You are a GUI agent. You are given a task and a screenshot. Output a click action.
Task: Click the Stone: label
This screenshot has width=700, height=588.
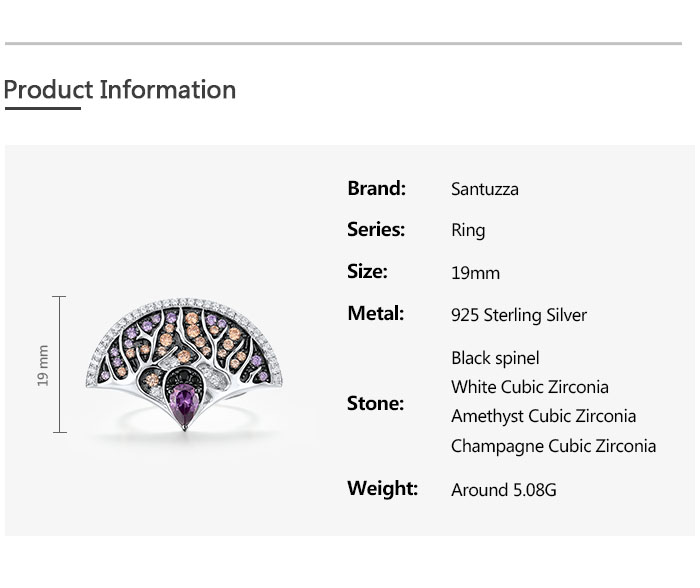coord(375,403)
